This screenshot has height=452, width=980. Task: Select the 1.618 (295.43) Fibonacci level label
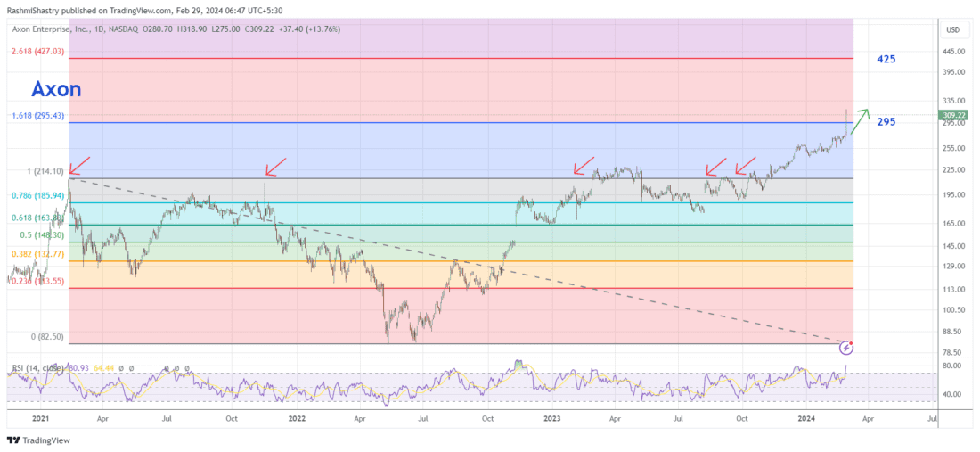click(x=37, y=115)
